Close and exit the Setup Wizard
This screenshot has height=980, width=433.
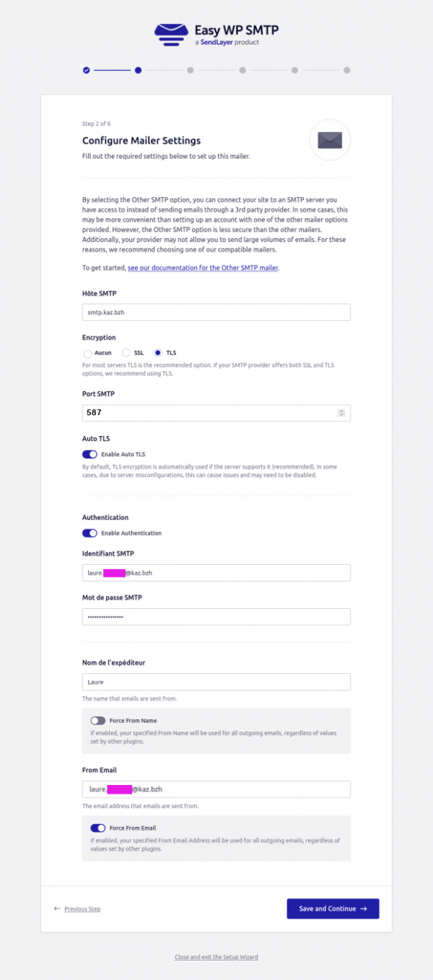(216, 957)
